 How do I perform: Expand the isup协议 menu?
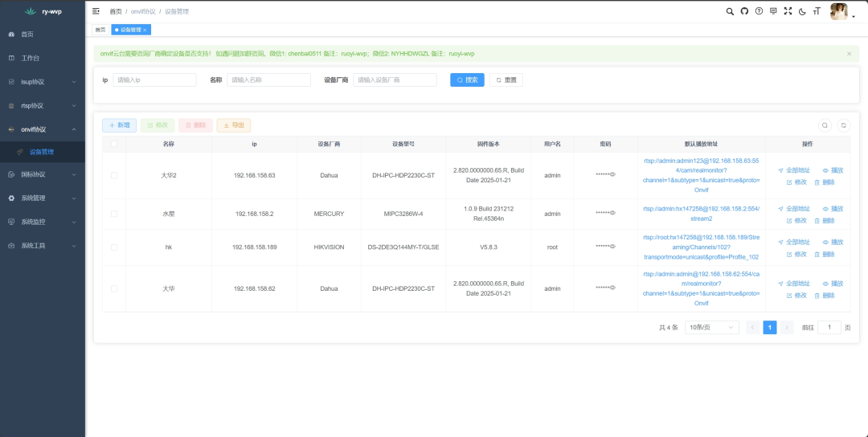click(43, 82)
